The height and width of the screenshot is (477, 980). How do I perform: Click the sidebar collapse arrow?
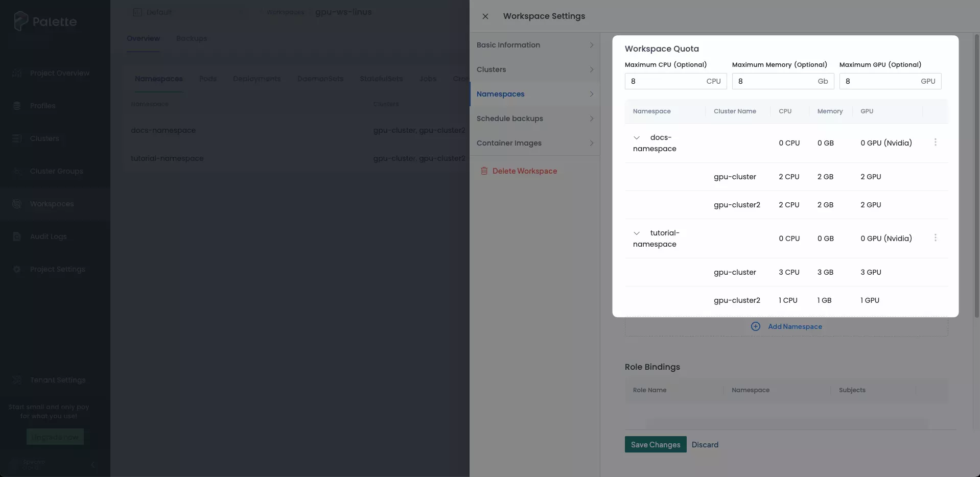92,465
